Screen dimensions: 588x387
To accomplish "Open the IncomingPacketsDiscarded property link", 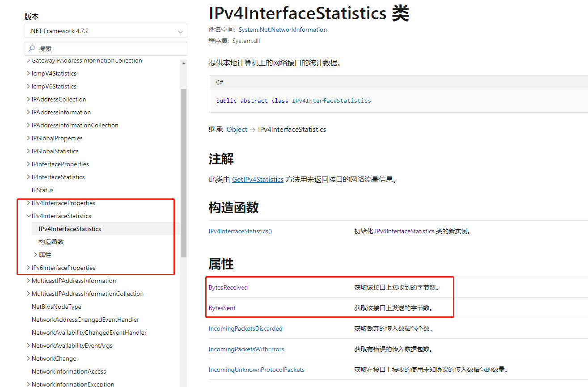I will pyautogui.click(x=245, y=328).
